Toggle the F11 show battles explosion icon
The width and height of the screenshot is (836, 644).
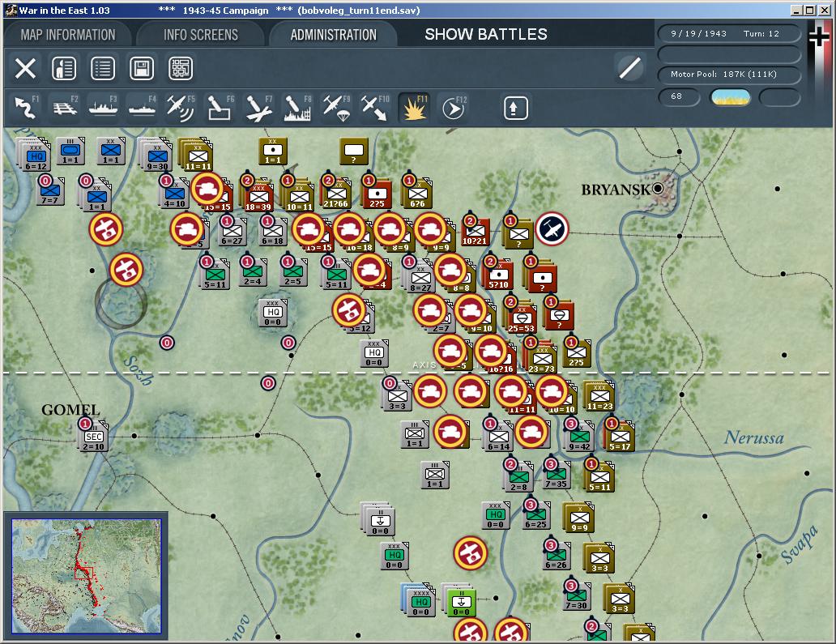click(414, 108)
